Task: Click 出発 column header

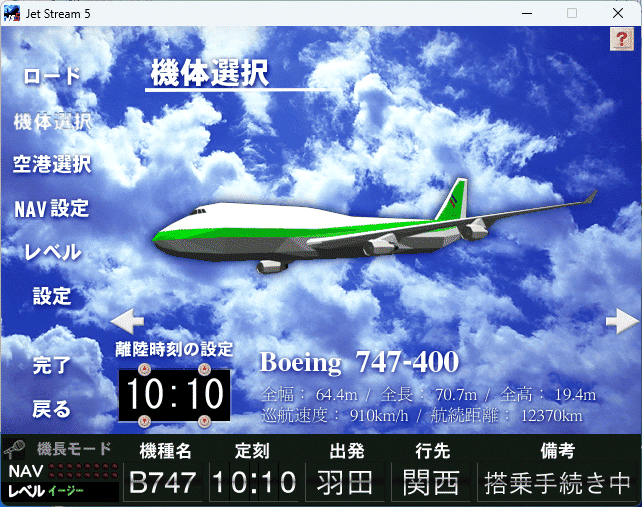Action: click(x=347, y=451)
